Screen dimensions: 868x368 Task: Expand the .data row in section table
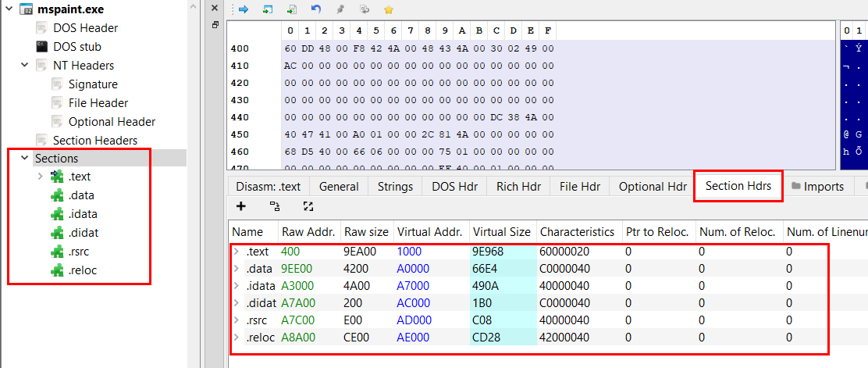(237, 269)
